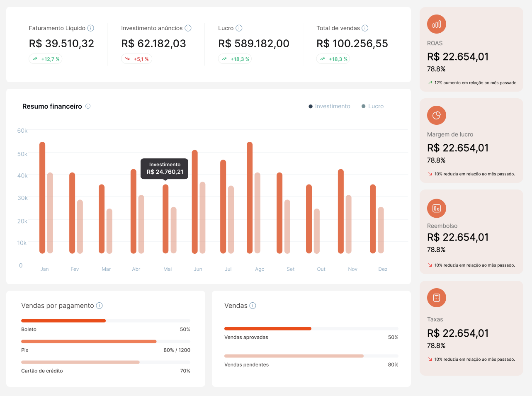Click the 12% aumento text in ROAS card
Screen dimensions: 532x396
pyautogui.click(x=475, y=83)
